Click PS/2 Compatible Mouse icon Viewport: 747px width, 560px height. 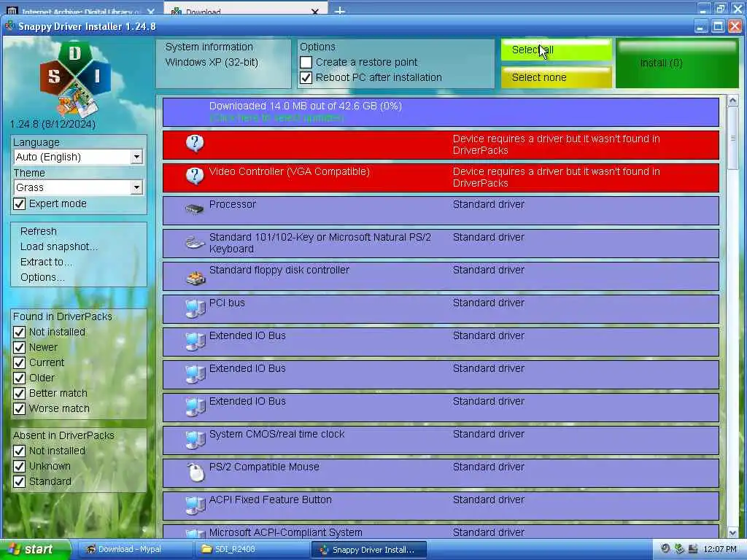(x=196, y=472)
